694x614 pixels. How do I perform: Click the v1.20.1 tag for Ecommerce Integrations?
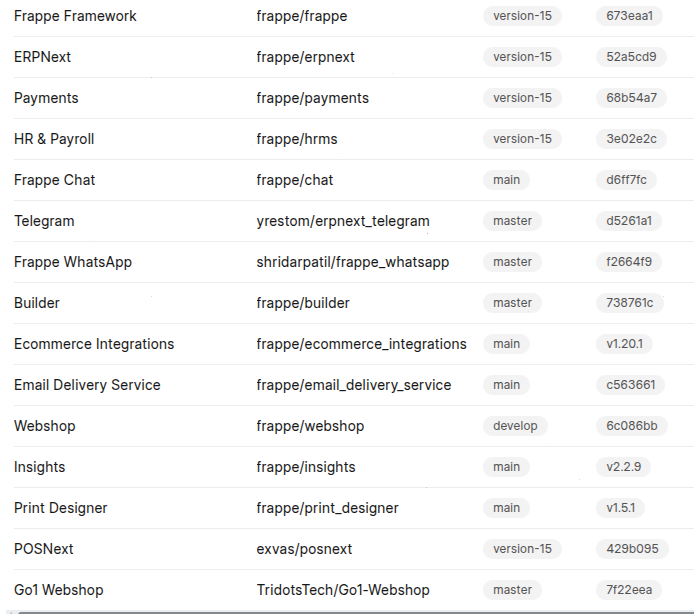624,344
